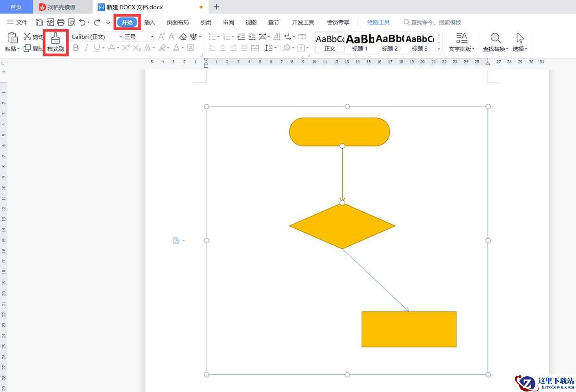The image size is (576, 392).
Task: Select the orange diamond flowchart shape
Action: tap(342, 226)
